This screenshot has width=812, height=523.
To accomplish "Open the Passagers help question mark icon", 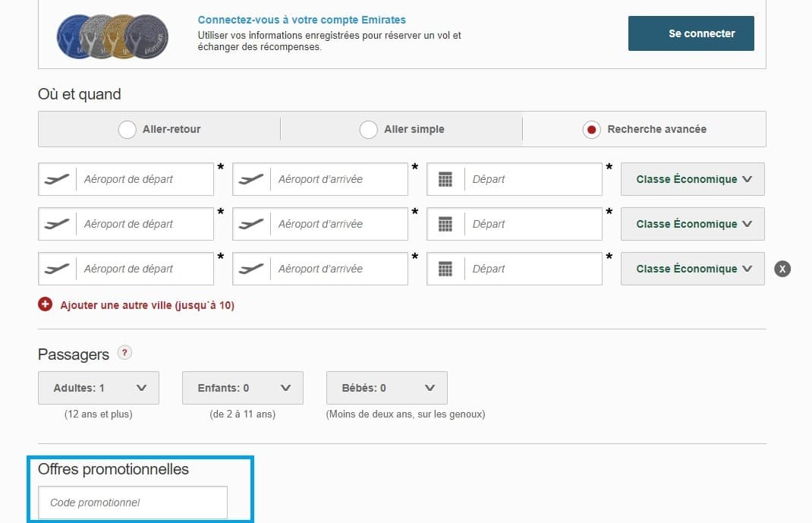I will pos(125,353).
